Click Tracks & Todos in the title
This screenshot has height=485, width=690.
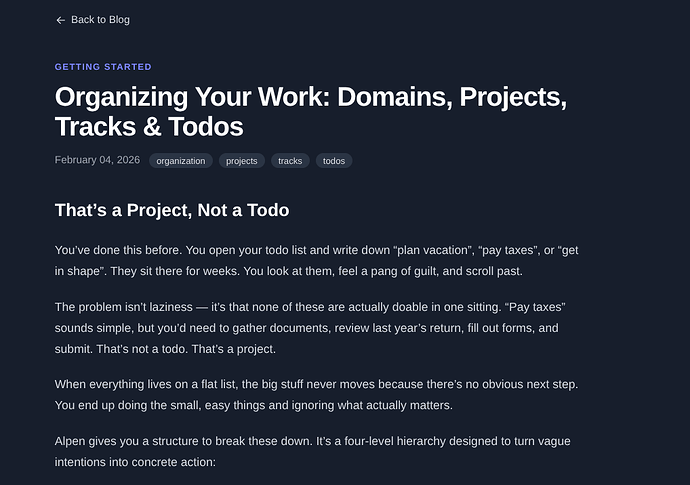(149, 127)
